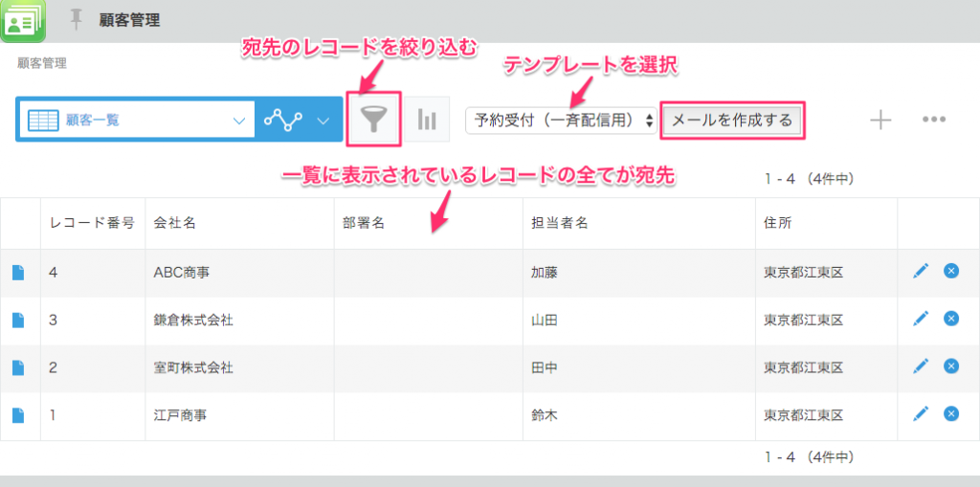Open the three-dot options menu
Image resolution: width=980 pixels, height=487 pixels.
(x=934, y=119)
